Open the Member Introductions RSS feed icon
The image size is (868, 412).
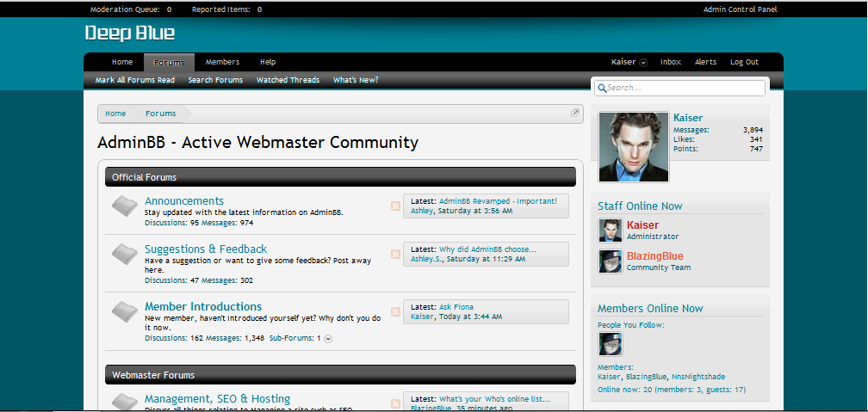click(x=395, y=311)
